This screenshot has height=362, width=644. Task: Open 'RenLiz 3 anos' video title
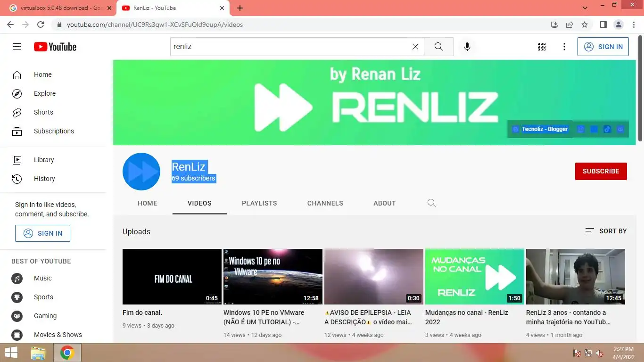point(569,317)
